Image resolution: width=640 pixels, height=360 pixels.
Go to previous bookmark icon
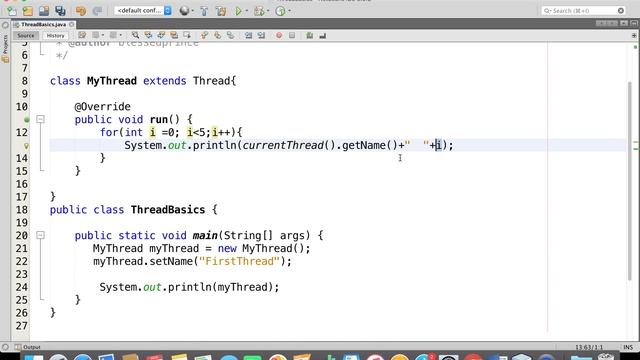coord(204,36)
